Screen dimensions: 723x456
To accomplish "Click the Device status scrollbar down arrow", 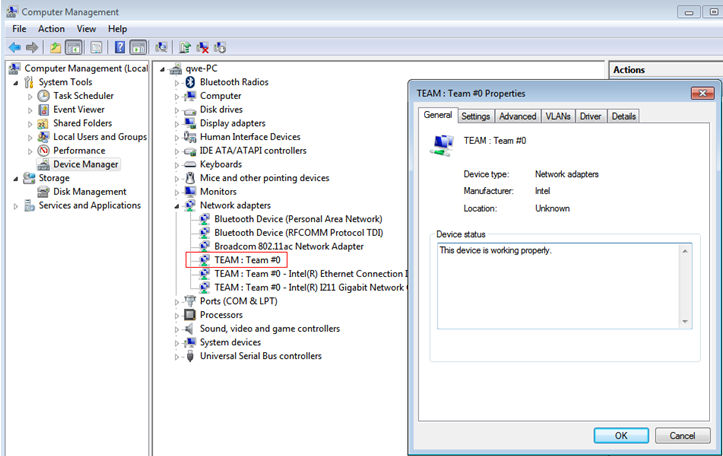I will point(685,321).
